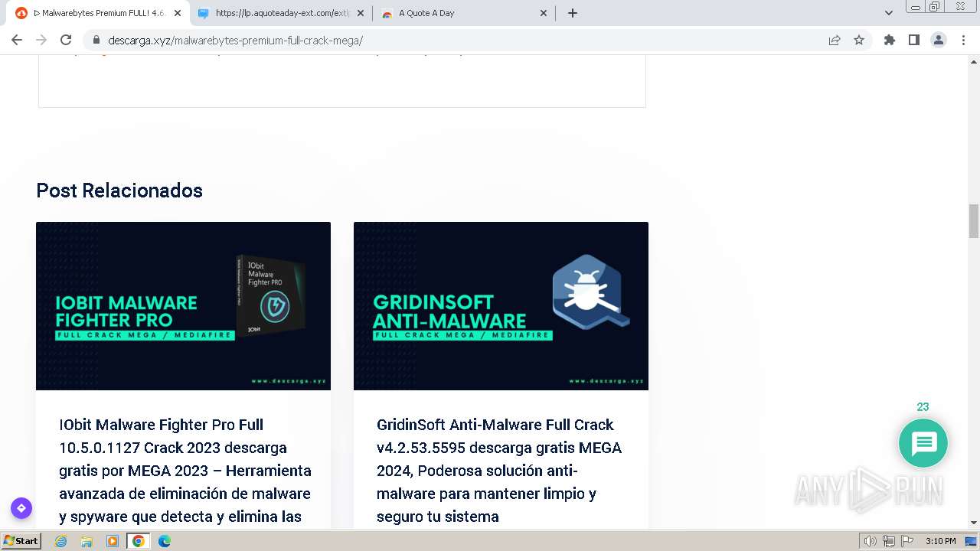The height and width of the screenshot is (551, 980).
Task: Open the green chat comments bubble
Action: point(923,443)
